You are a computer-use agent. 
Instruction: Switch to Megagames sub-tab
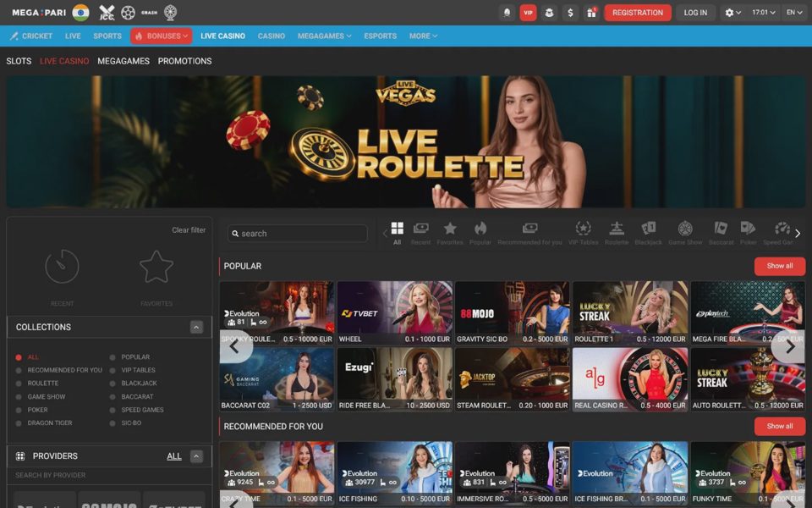[123, 61]
